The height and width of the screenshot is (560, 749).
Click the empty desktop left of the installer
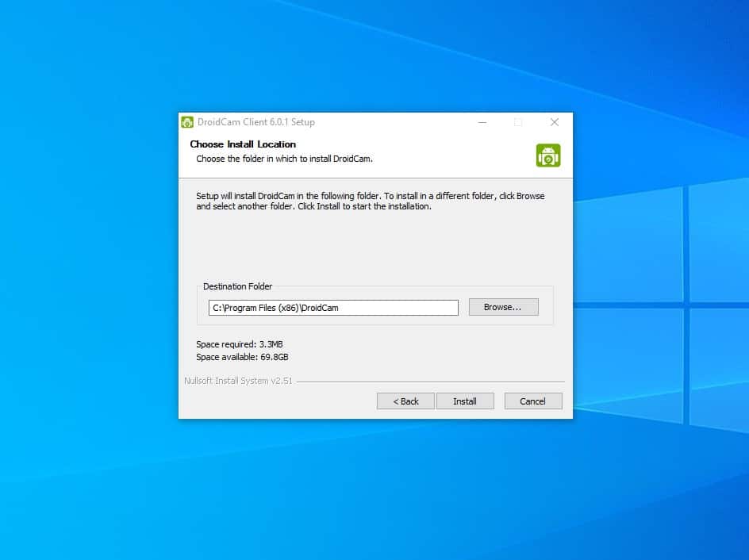click(87, 278)
